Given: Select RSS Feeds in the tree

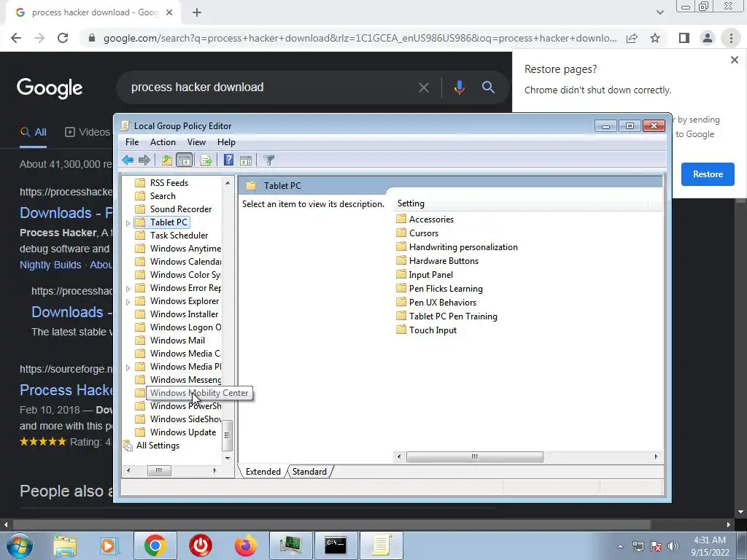Looking at the screenshot, I should (x=169, y=183).
